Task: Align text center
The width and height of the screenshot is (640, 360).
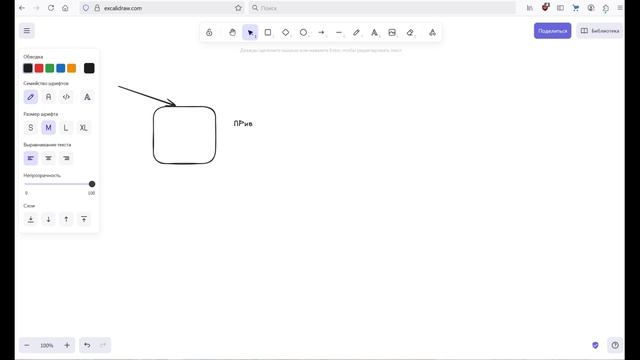Action: [48, 158]
